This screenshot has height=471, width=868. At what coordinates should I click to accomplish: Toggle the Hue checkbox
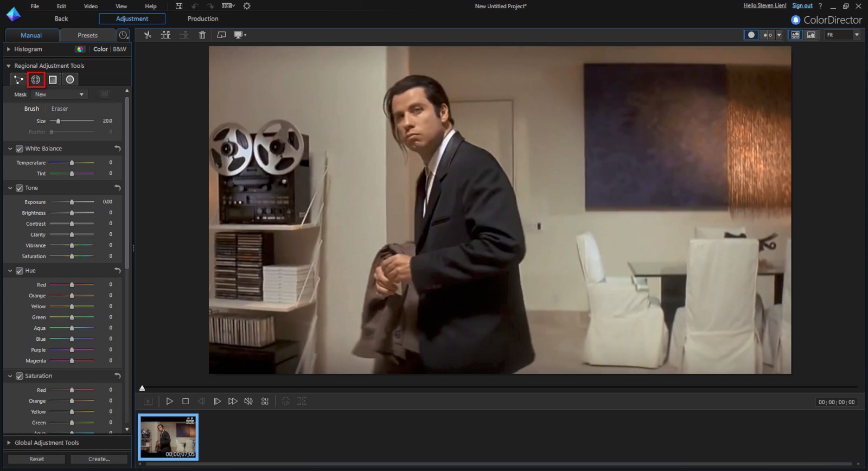tap(20, 271)
